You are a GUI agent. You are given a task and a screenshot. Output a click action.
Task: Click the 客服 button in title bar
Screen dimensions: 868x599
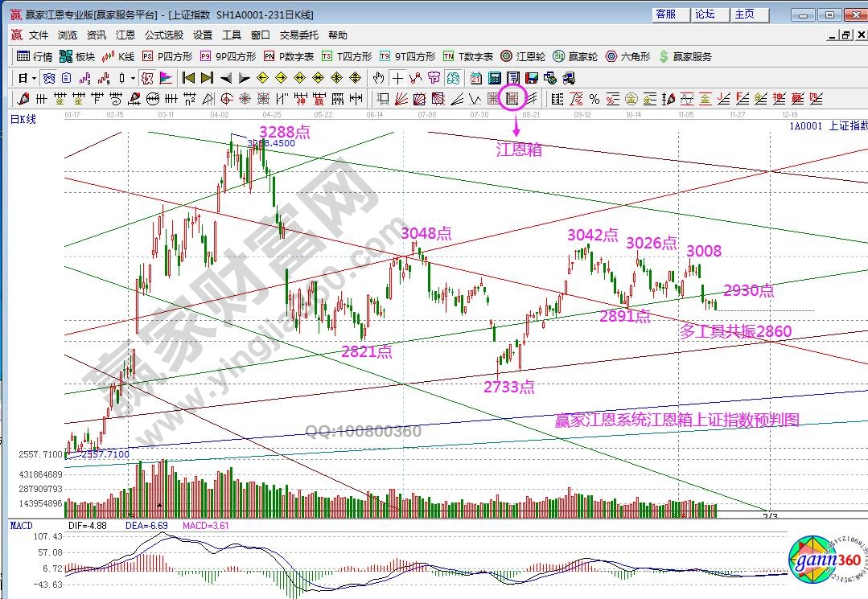[x=665, y=14]
